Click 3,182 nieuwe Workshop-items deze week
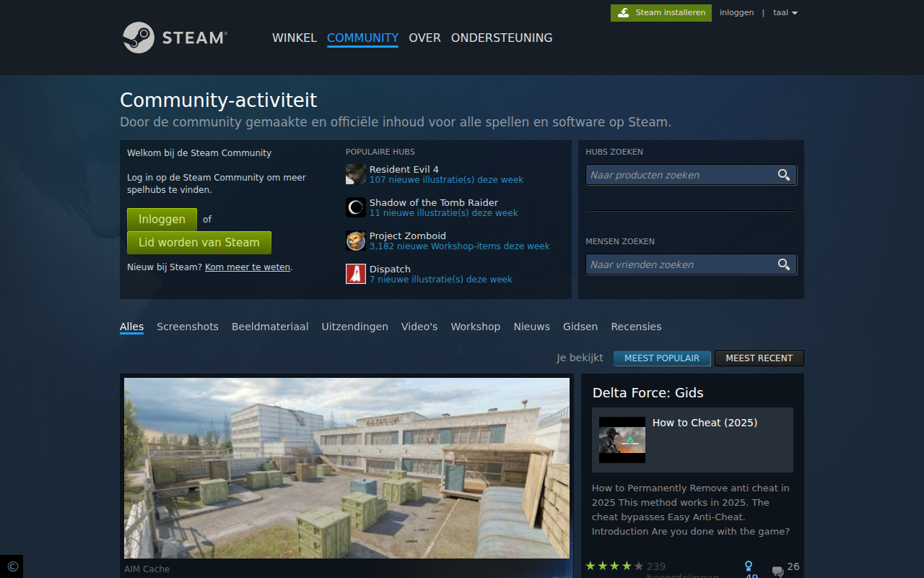 click(x=460, y=246)
